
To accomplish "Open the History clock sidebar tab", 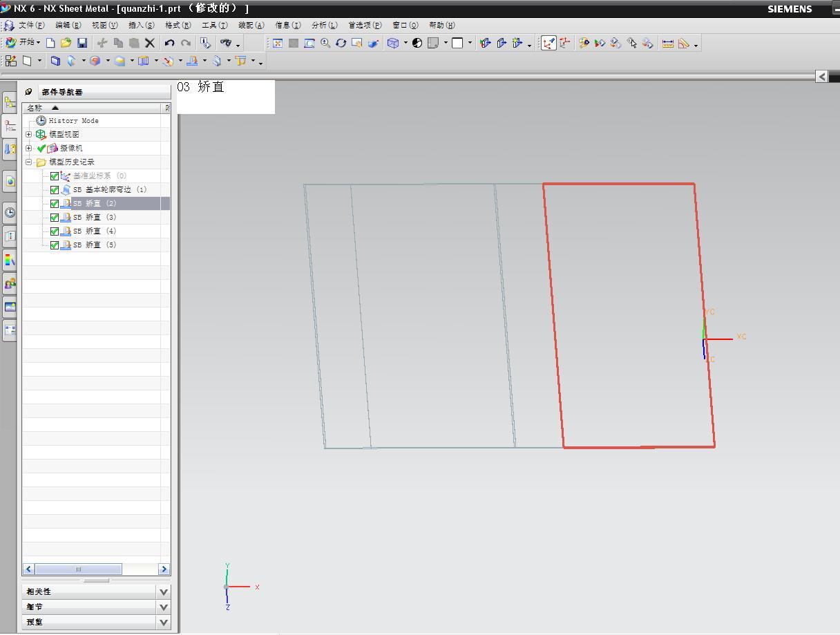I will 10,212.
